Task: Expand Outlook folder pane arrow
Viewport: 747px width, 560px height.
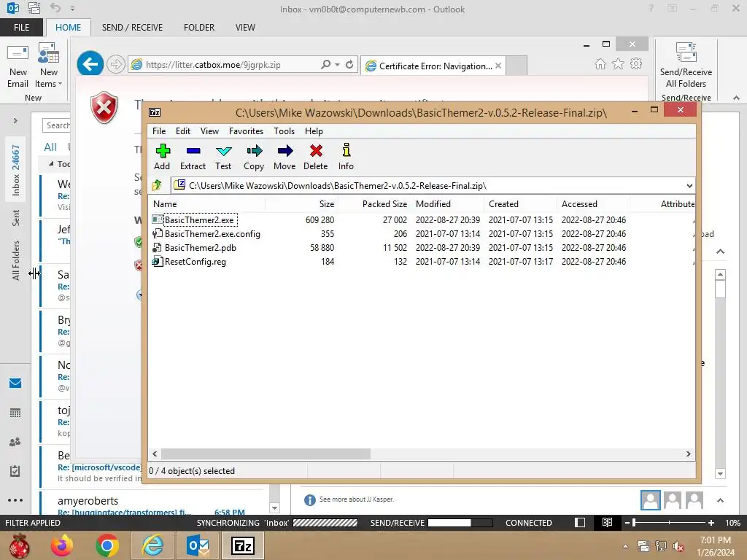Action: tap(15, 121)
